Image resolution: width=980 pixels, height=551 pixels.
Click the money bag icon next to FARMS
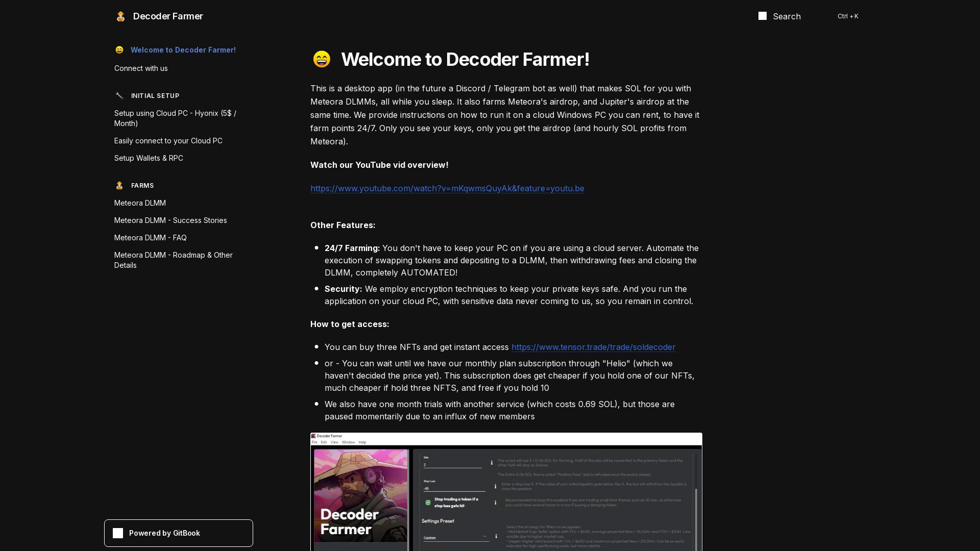pyautogui.click(x=119, y=185)
